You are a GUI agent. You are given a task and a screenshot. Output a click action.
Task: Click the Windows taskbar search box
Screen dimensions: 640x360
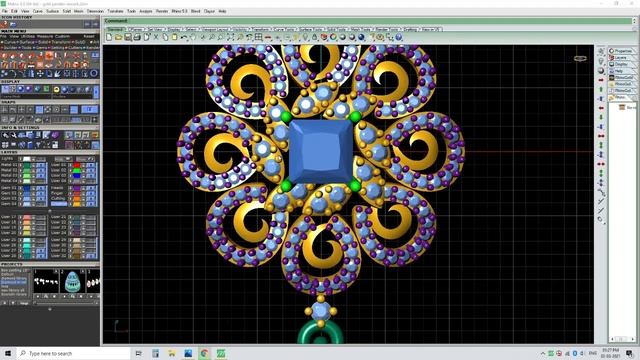[73, 353]
